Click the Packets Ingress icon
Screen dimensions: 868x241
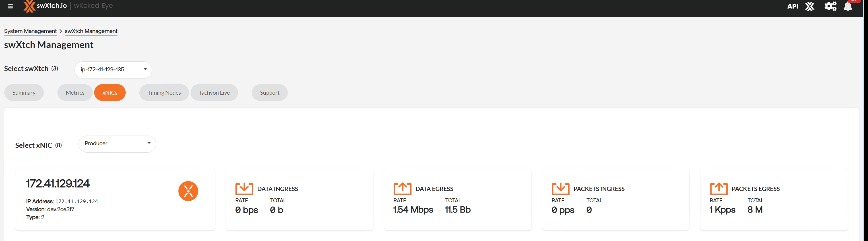pos(560,189)
